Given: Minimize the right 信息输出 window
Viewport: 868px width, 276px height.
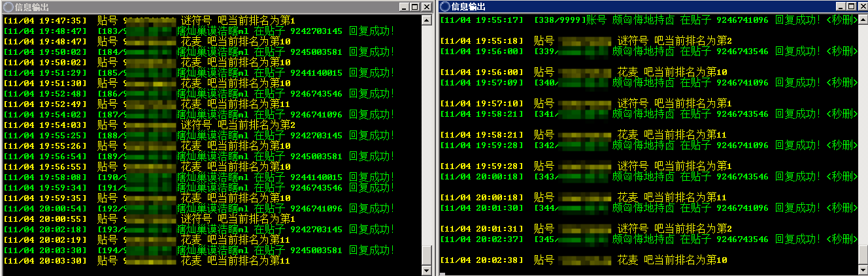Looking at the screenshot, I should 839,7.
